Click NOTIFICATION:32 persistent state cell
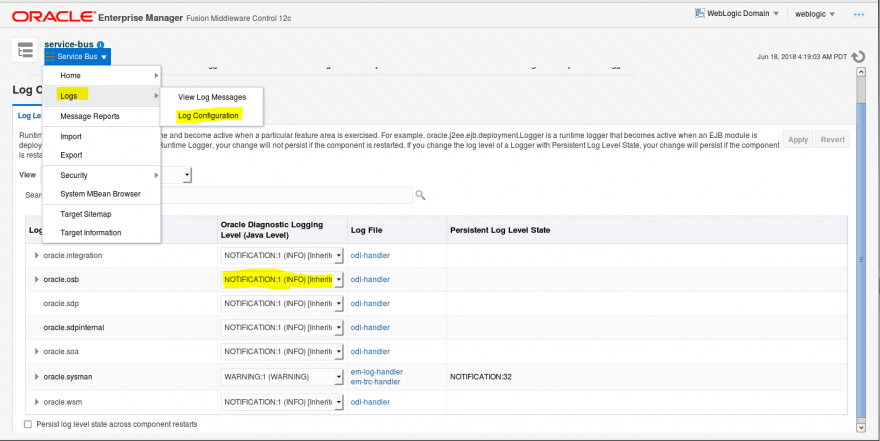This screenshot has height=441, width=880. [x=480, y=377]
